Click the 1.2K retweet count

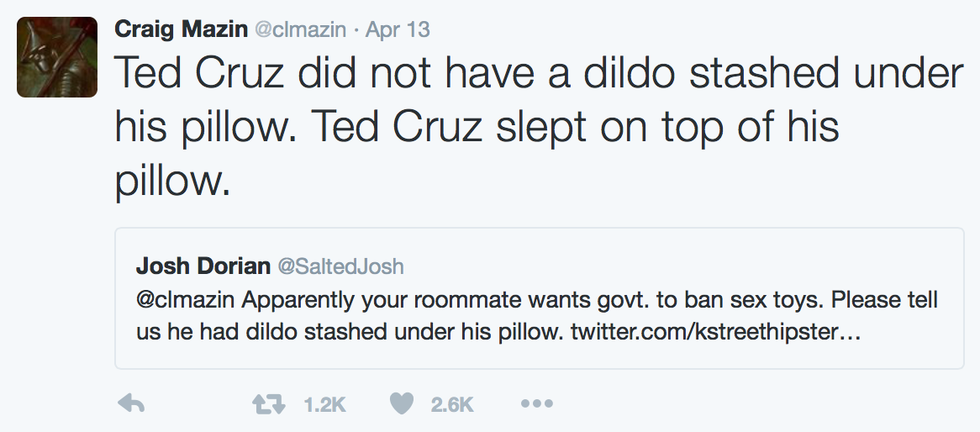323,403
